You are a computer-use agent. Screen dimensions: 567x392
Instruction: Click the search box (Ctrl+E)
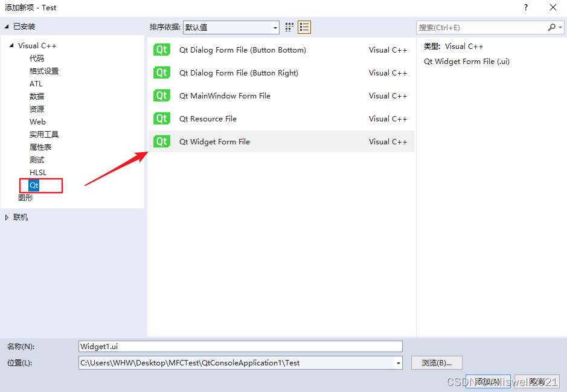point(482,28)
